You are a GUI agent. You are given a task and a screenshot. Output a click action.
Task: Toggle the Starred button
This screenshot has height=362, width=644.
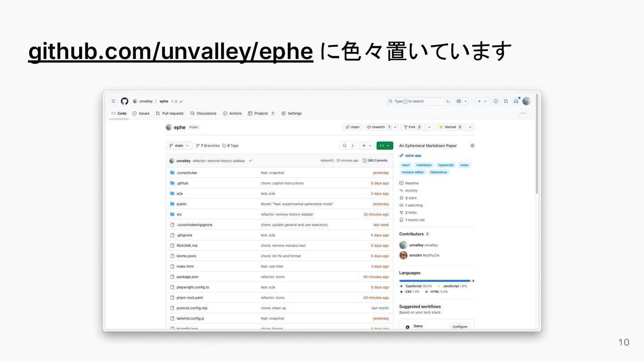point(450,127)
